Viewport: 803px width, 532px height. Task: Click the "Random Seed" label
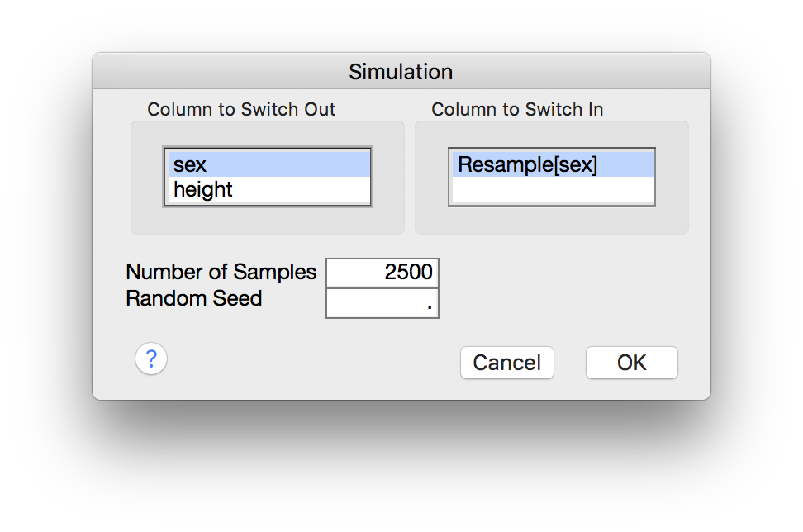[194, 298]
